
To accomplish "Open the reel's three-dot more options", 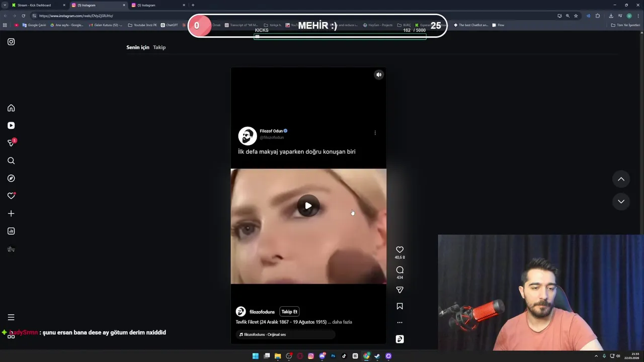I will (399, 323).
